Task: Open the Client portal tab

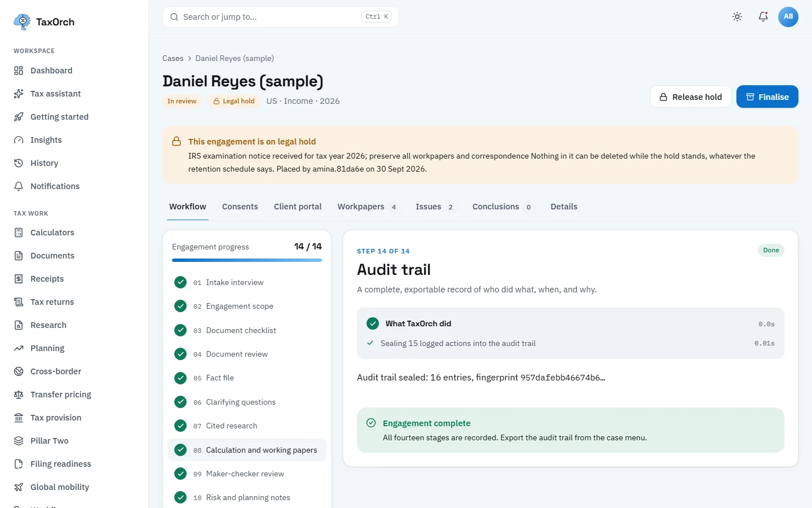Action: click(x=298, y=207)
